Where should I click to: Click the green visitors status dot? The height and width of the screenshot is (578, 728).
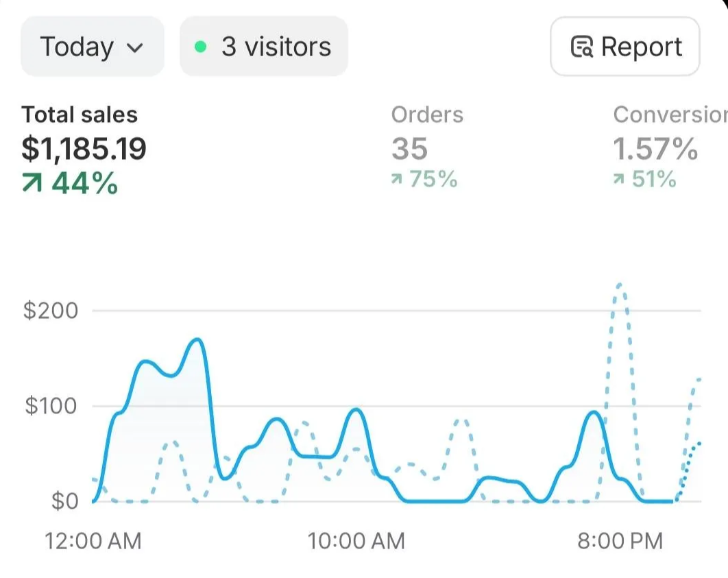[x=200, y=47]
